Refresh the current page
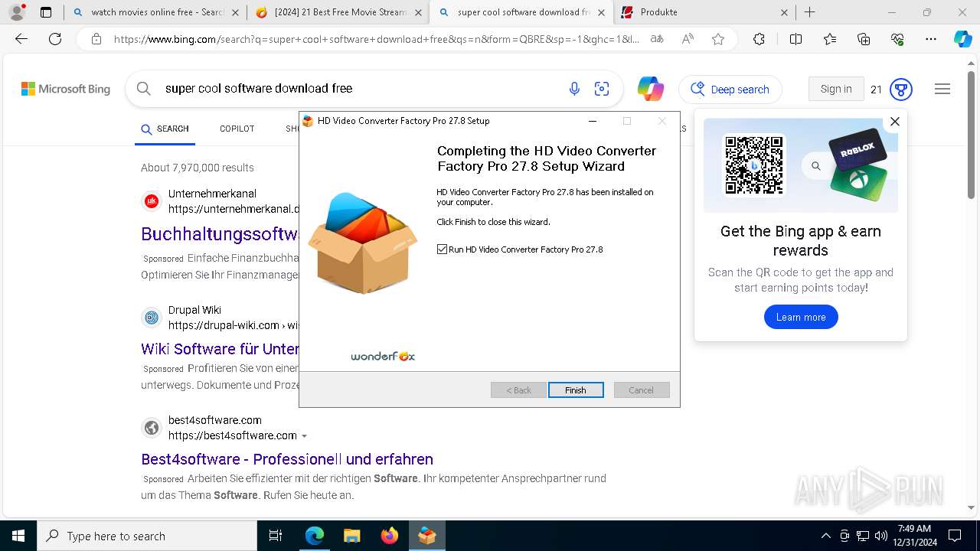The image size is (980, 551). pyautogui.click(x=55, y=39)
